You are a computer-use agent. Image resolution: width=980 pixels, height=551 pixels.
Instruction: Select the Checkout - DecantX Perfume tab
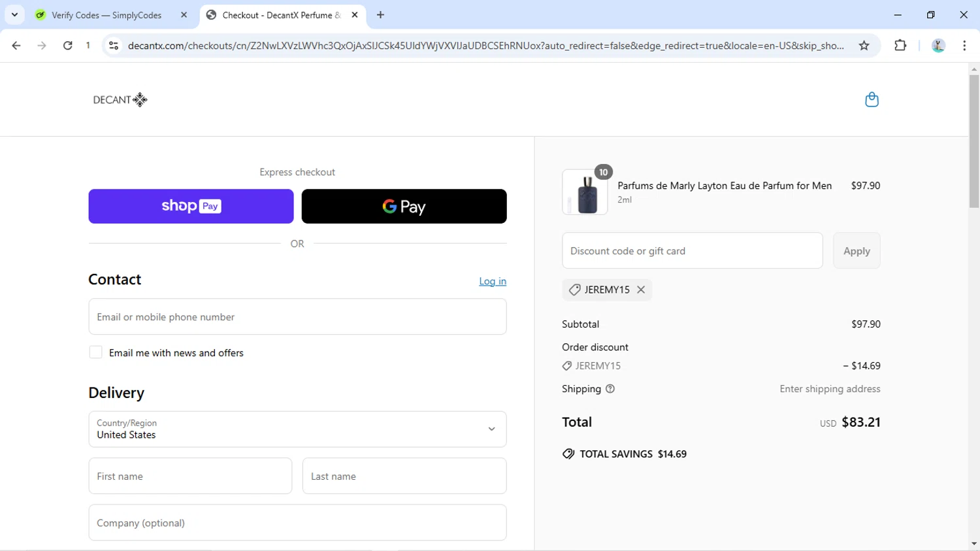pyautogui.click(x=283, y=15)
